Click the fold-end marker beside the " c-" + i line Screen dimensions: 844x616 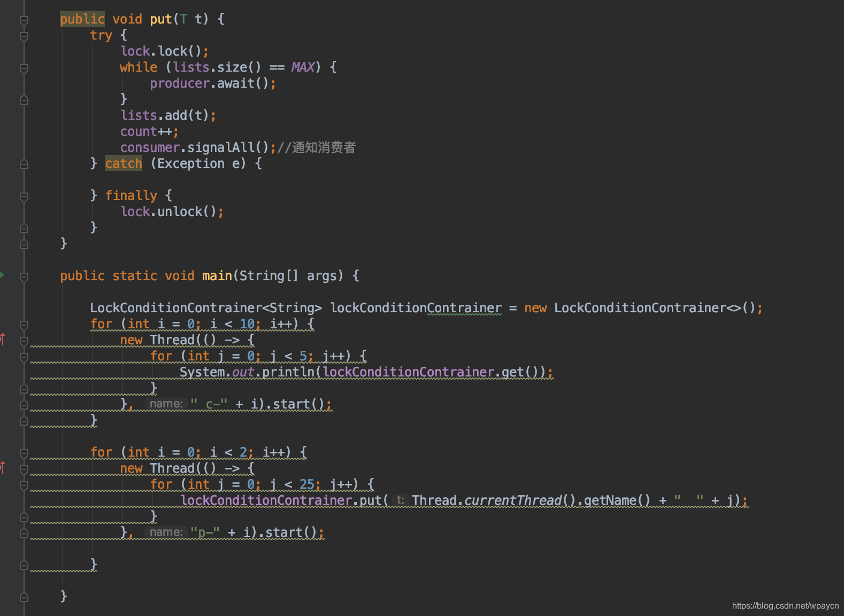pos(24,405)
